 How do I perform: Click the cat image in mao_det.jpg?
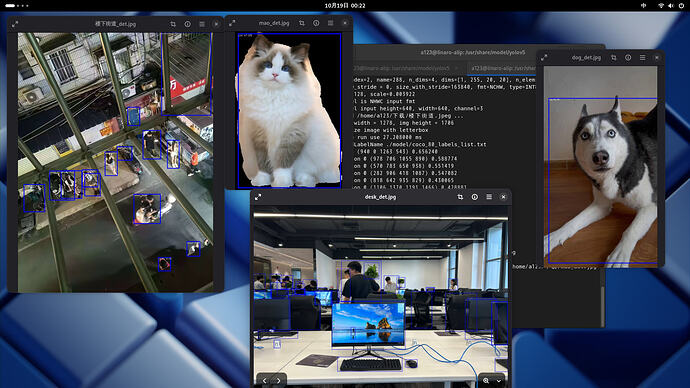[289, 110]
